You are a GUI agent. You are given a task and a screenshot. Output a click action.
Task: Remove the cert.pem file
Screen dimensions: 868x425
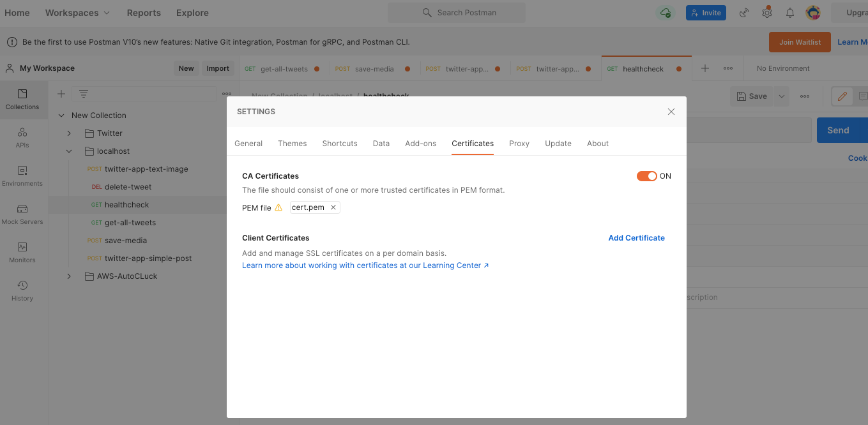pyautogui.click(x=333, y=207)
